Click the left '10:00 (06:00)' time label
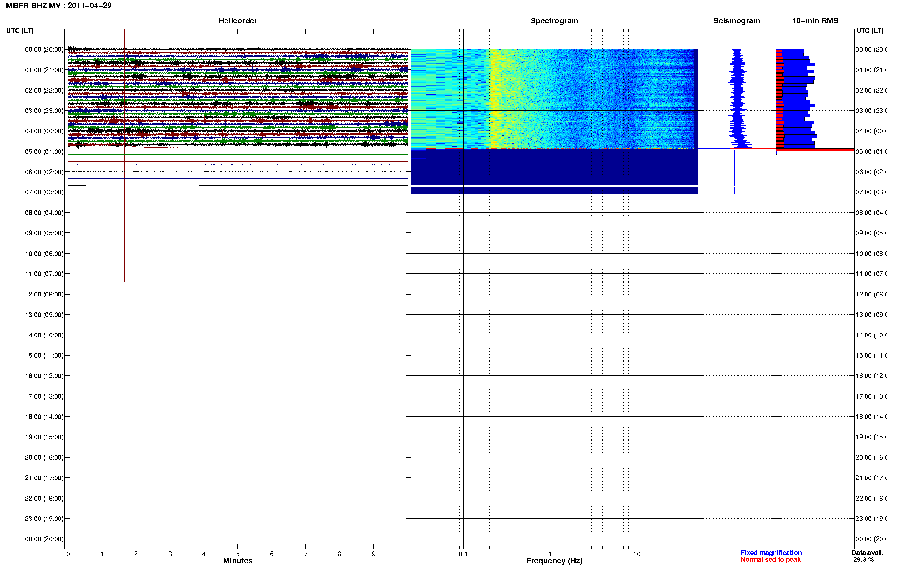 (44, 254)
